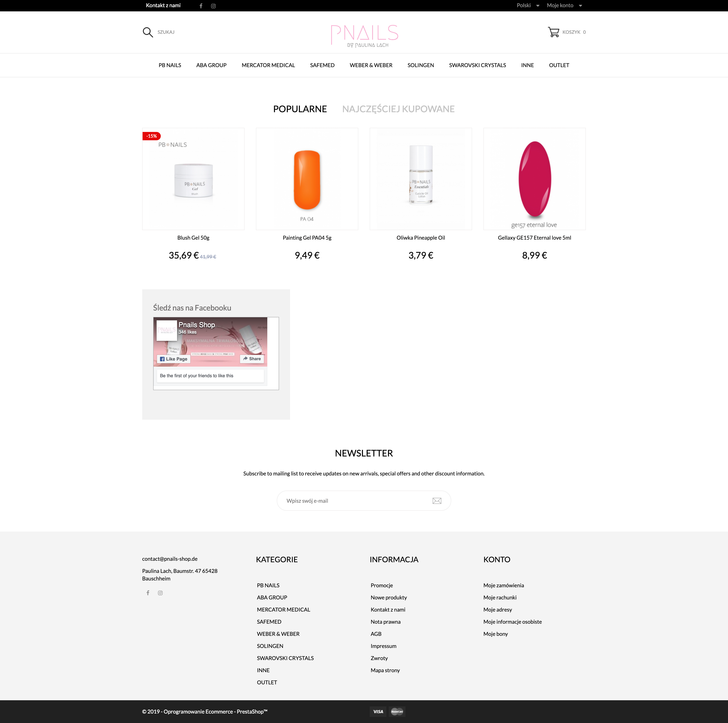
Task: Open the Pnails Shop Facebook page link
Action: (x=197, y=325)
